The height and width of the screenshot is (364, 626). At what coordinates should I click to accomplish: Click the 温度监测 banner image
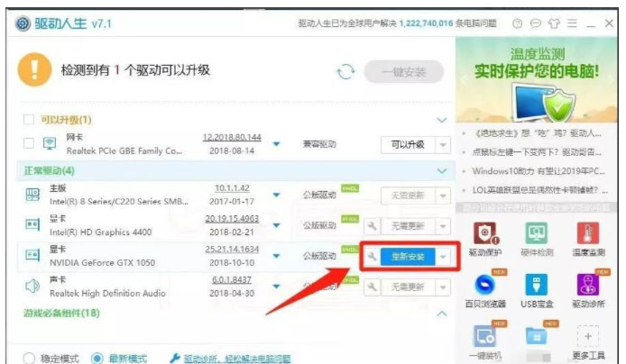tap(537, 79)
